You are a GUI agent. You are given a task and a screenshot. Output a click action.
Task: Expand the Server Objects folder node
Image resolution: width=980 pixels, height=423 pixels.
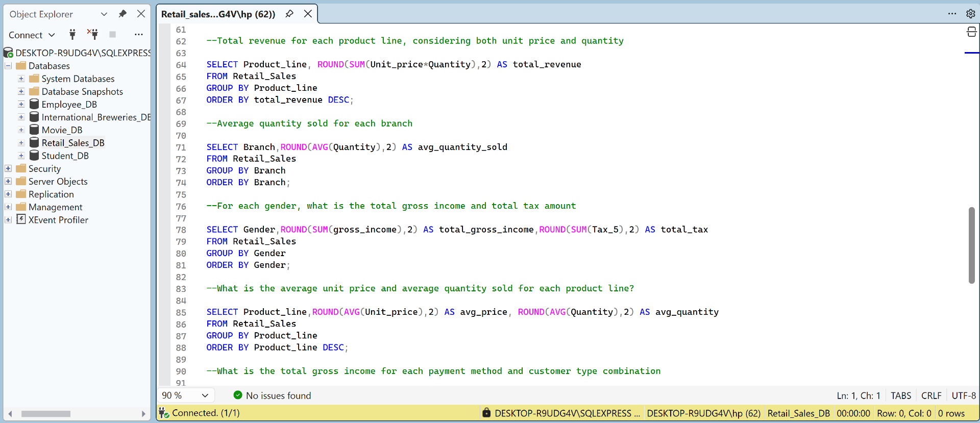click(8, 181)
